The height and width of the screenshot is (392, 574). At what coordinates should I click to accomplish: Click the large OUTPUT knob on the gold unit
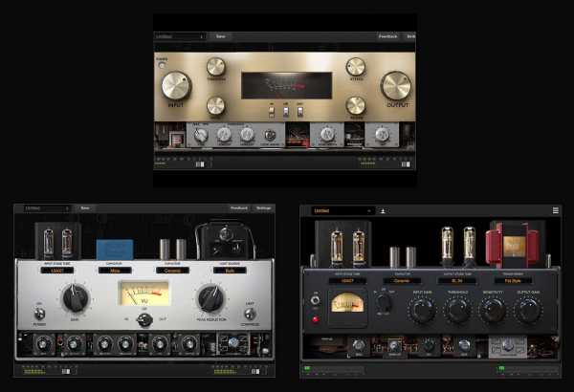pyautogui.click(x=394, y=86)
